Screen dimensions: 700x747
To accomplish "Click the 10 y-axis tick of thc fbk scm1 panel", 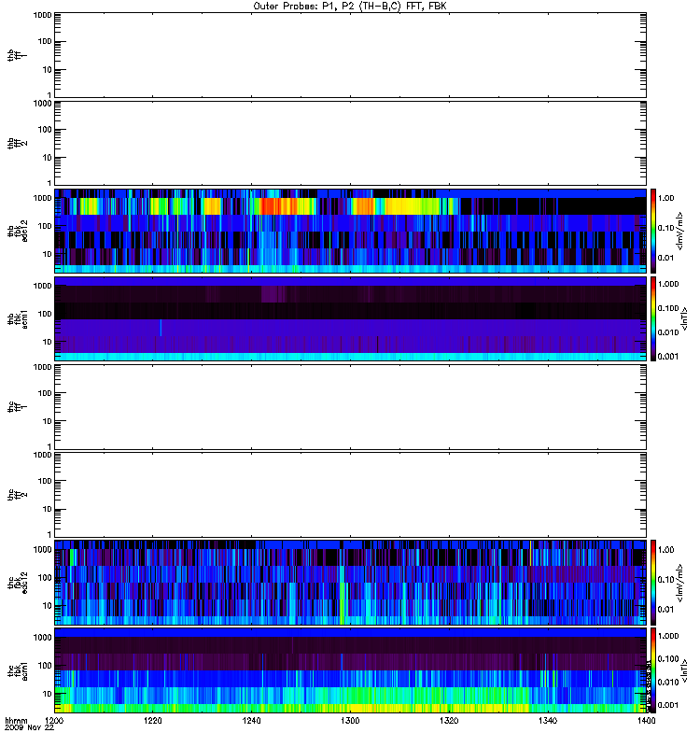I will pyautogui.click(x=48, y=694).
